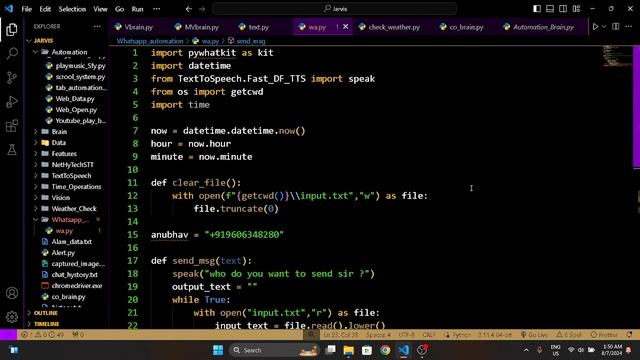
Task: Show hidden system tray icons
Action: pyautogui.click(x=526, y=350)
